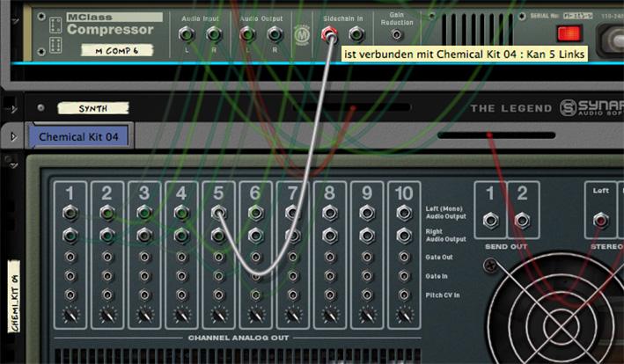Toggle the red compressor power switch
624x364 pixels.
click(569, 33)
